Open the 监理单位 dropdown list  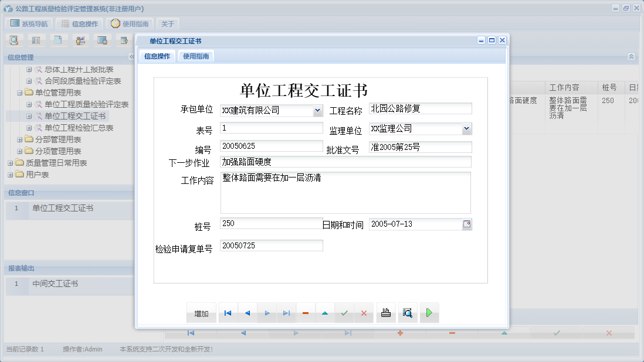pyautogui.click(x=467, y=128)
